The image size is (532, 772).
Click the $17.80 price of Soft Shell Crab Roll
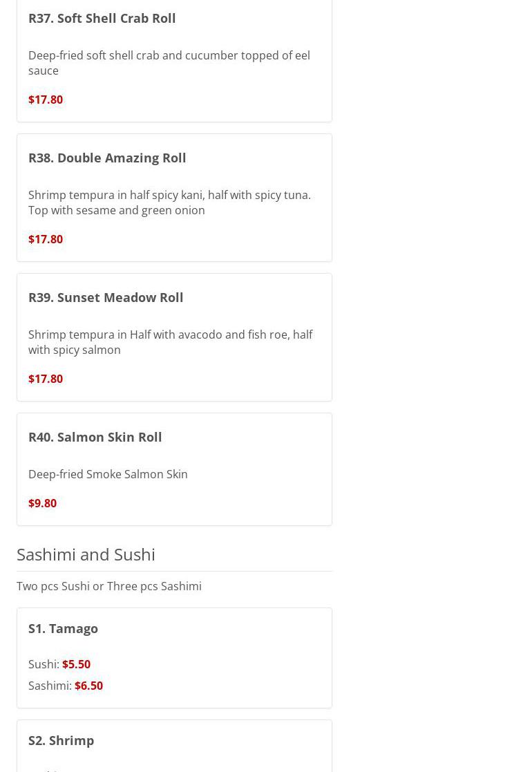46,100
